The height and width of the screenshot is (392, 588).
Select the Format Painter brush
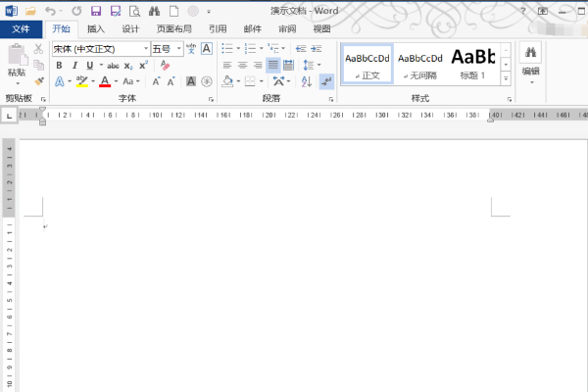(38, 81)
